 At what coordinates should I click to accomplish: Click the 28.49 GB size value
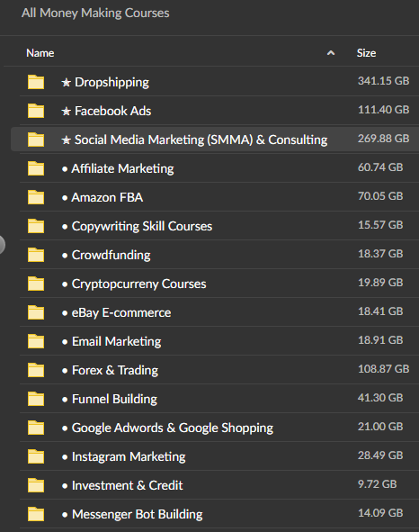380,455
